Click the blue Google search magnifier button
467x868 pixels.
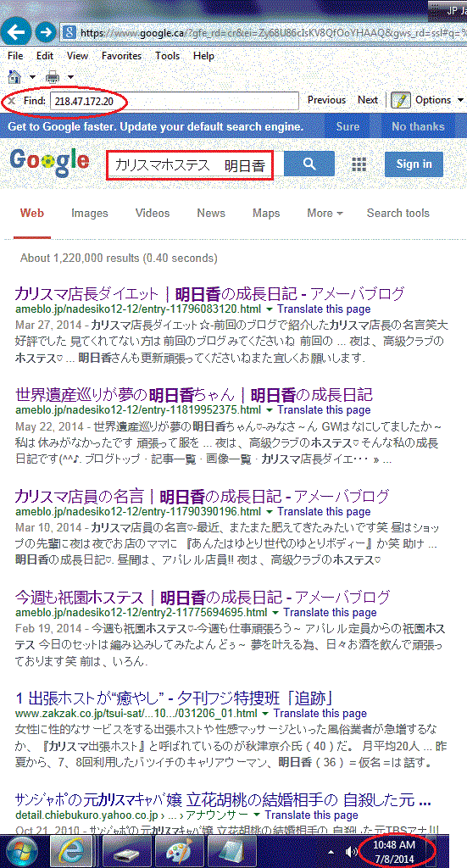coord(309,164)
